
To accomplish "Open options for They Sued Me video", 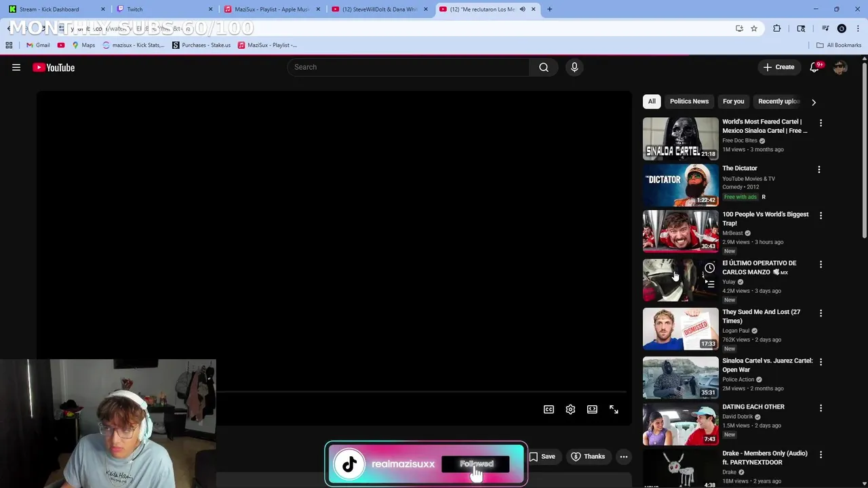I will tap(821, 313).
